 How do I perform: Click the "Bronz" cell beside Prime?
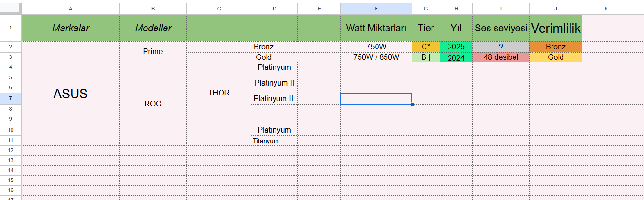click(264, 47)
